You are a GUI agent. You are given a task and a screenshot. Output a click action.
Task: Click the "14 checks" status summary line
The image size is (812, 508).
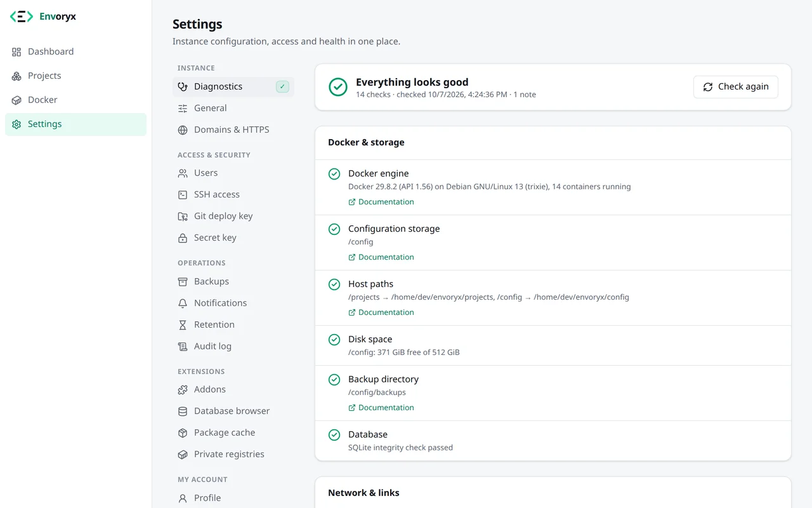446,95
